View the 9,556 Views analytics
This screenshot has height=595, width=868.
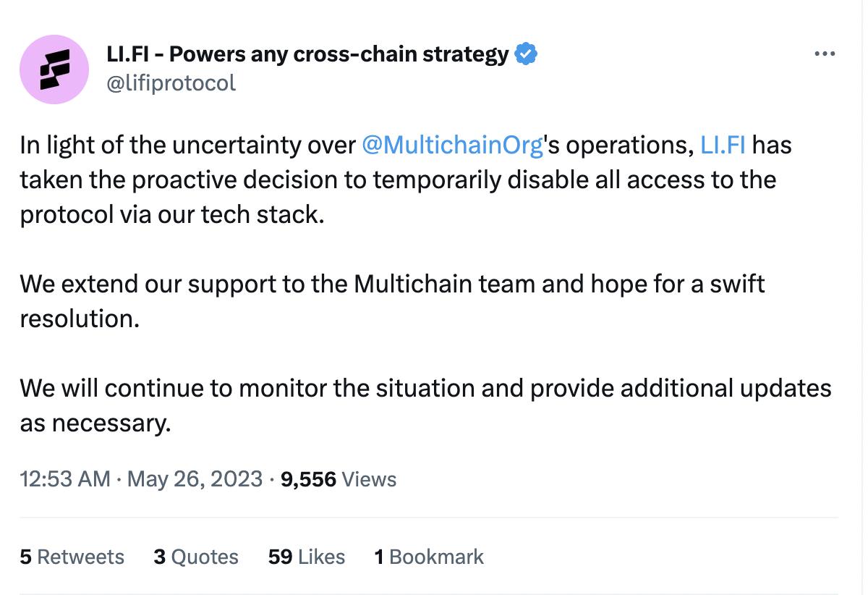(338, 478)
